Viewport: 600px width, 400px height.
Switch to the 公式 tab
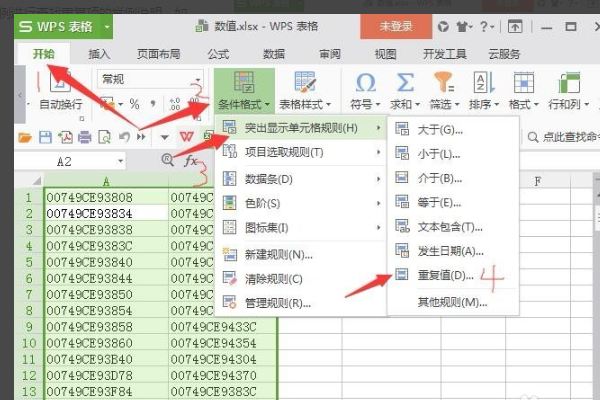tap(218, 54)
